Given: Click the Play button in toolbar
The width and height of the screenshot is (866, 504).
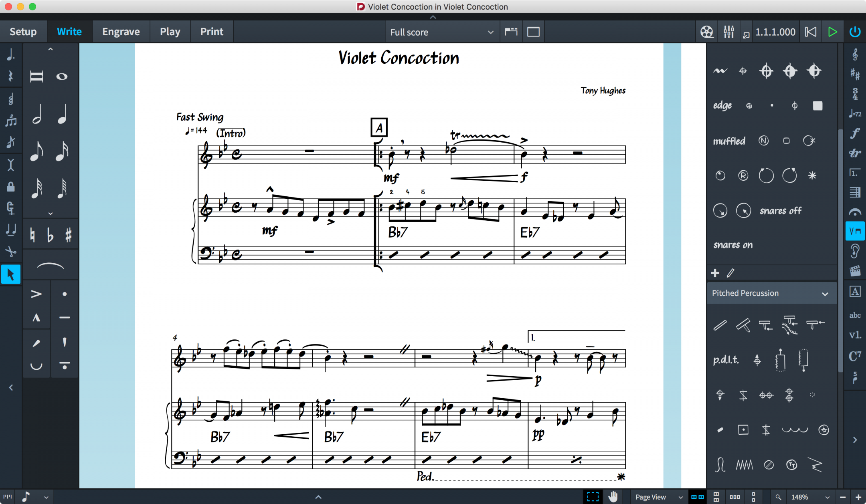Looking at the screenshot, I should (833, 32).
